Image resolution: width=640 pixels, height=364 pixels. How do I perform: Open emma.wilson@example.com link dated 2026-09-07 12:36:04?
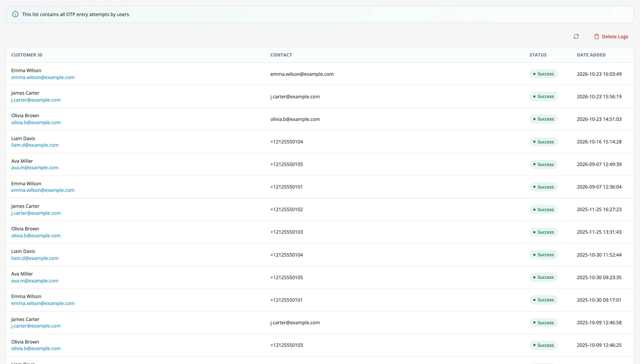click(x=43, y=190)
